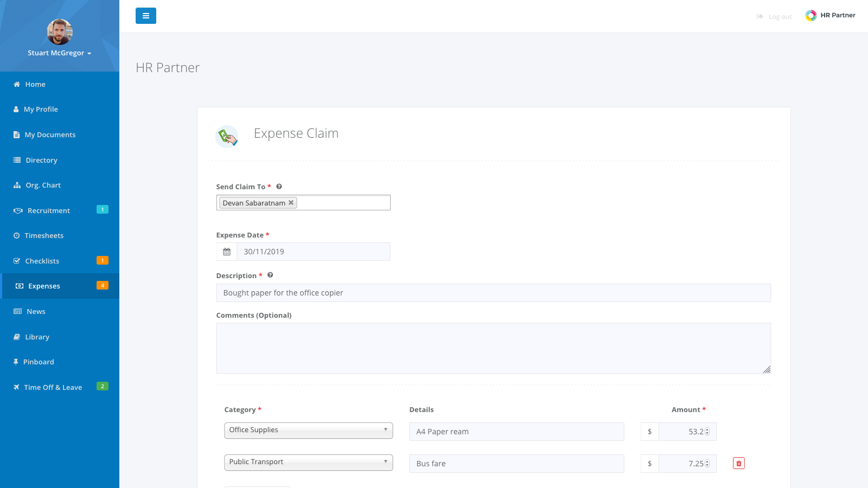Click the Description input field
The width and height of the screenshot is (868, 488).
(493, 293)
